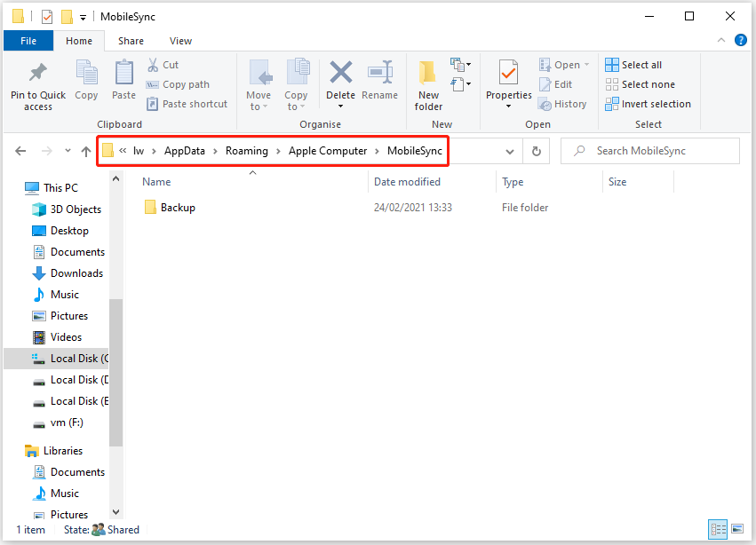
Task: Click MobileSync in the address path
Action: pyautogui.click(x=415, y=151)
